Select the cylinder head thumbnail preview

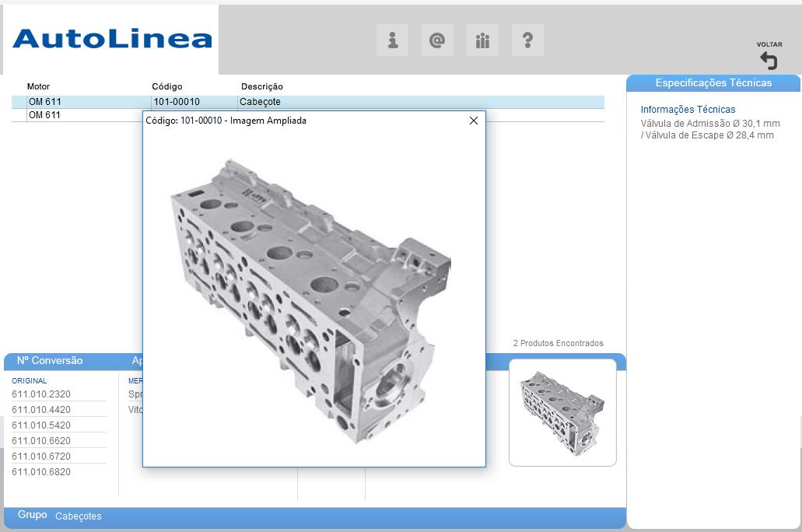[562, 412]
